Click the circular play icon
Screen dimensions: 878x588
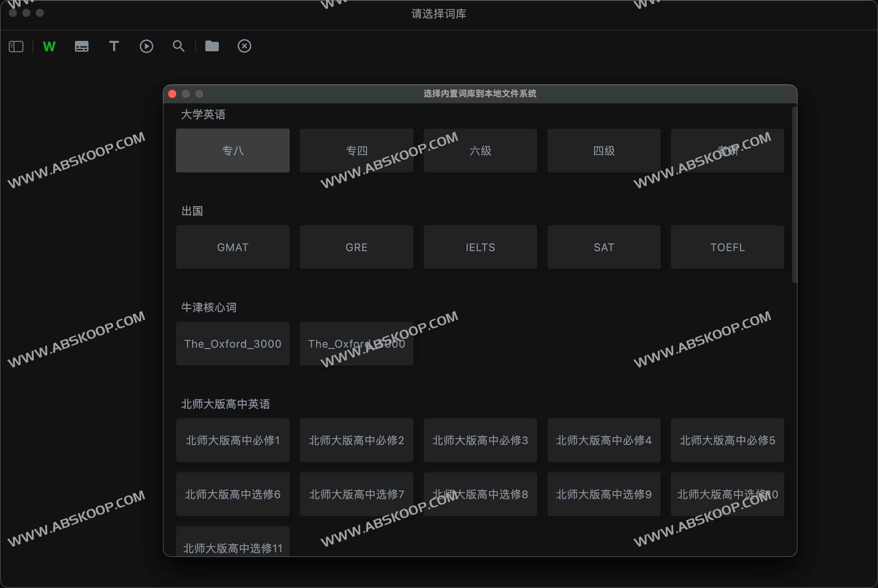tap(146, 46)
